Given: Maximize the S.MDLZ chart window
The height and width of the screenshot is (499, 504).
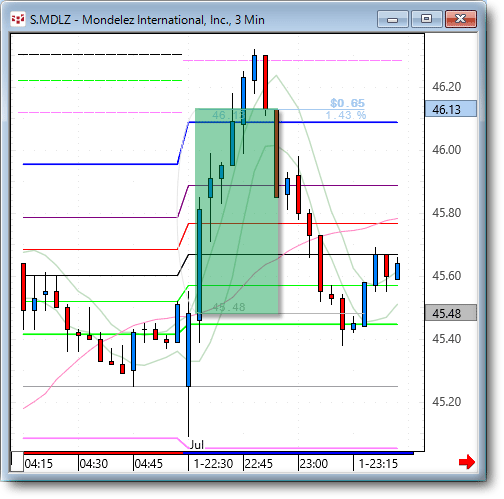Looking at the screenshot, I should point(427,19).
